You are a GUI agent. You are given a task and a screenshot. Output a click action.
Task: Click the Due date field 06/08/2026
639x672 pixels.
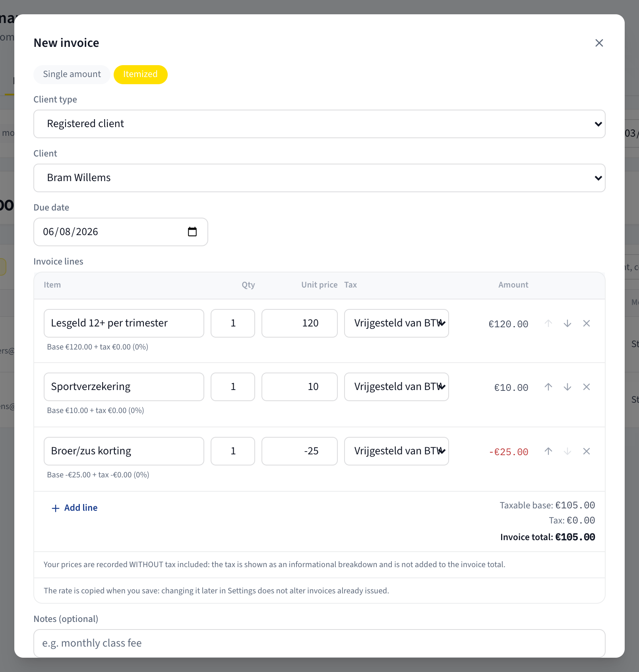pyautogui.click(x=121, y=232)
